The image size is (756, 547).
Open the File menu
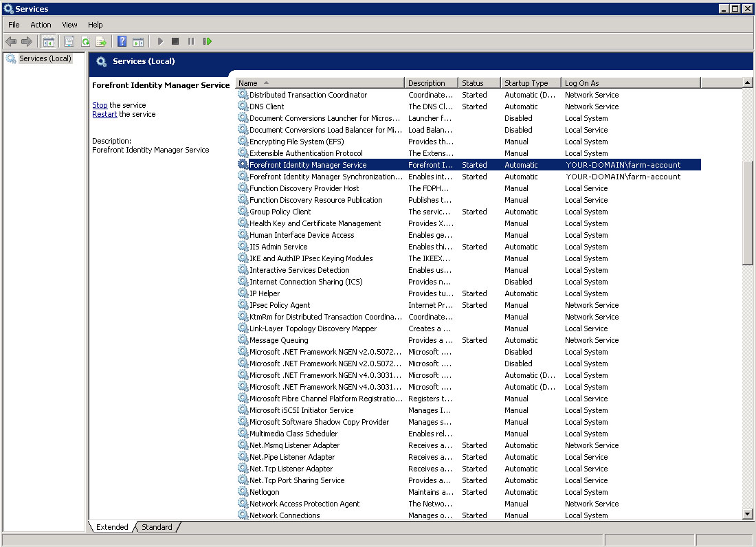coord(14,25)
